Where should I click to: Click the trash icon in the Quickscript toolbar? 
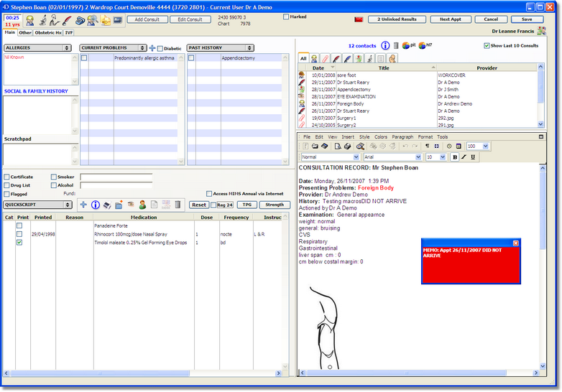pos(178,205)
